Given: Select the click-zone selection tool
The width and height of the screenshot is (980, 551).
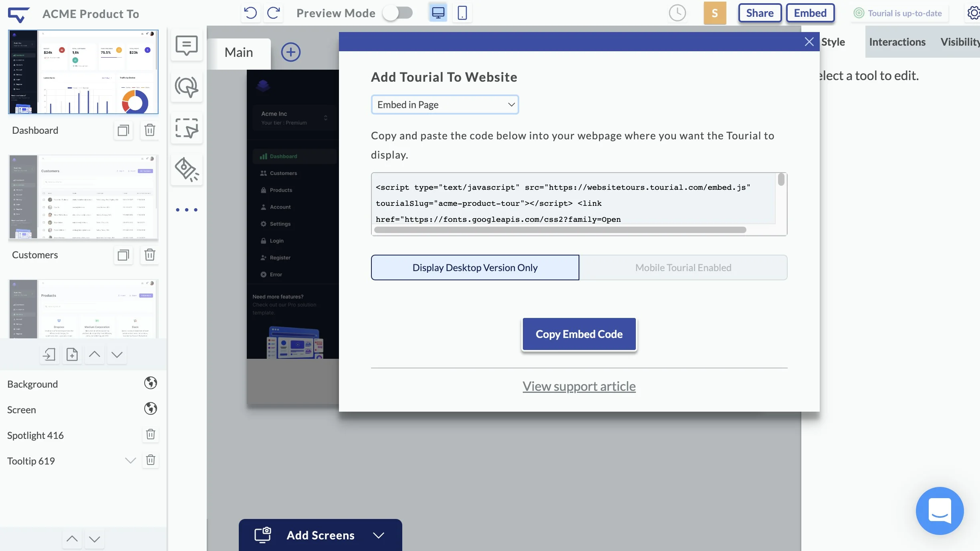Looking at the screenshot, I should pos(187,128).
